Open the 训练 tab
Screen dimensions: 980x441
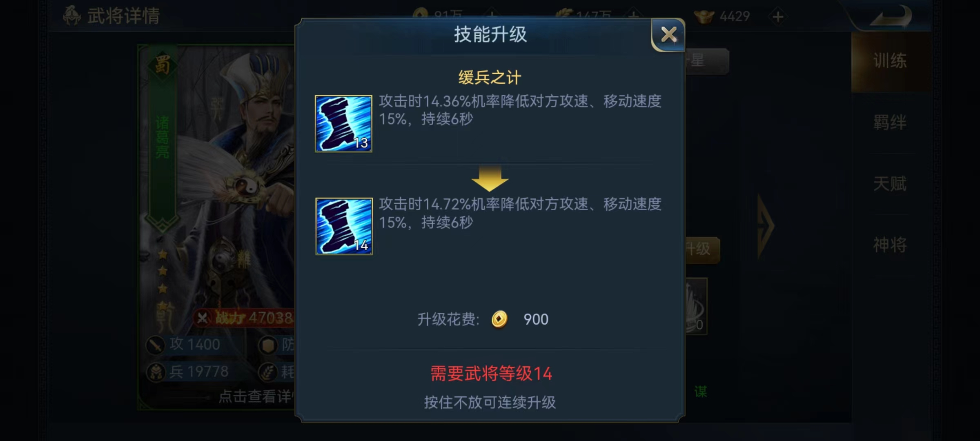pos(890,61)
